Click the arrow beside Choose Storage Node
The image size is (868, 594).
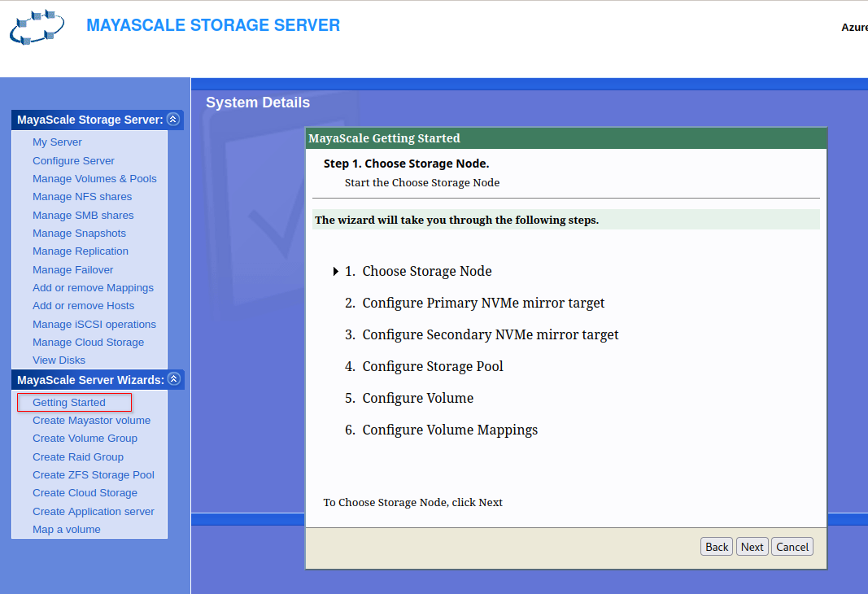pyautogui.click(x=336, y=272)
